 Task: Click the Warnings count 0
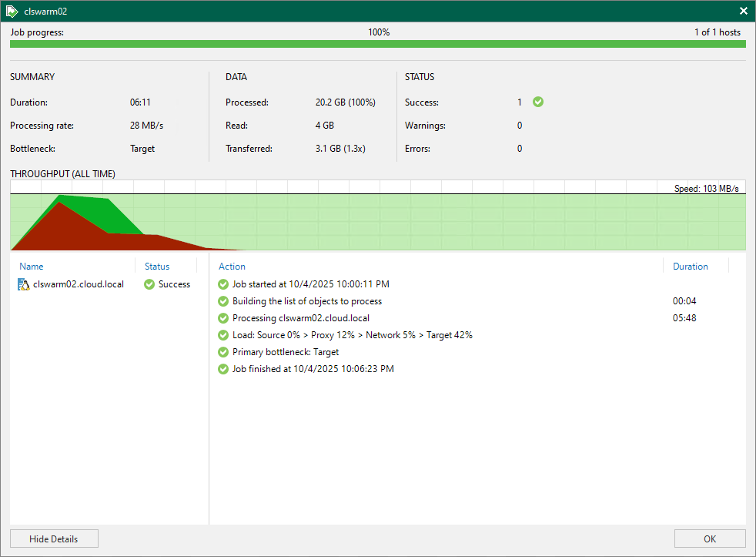pos(520,126)
